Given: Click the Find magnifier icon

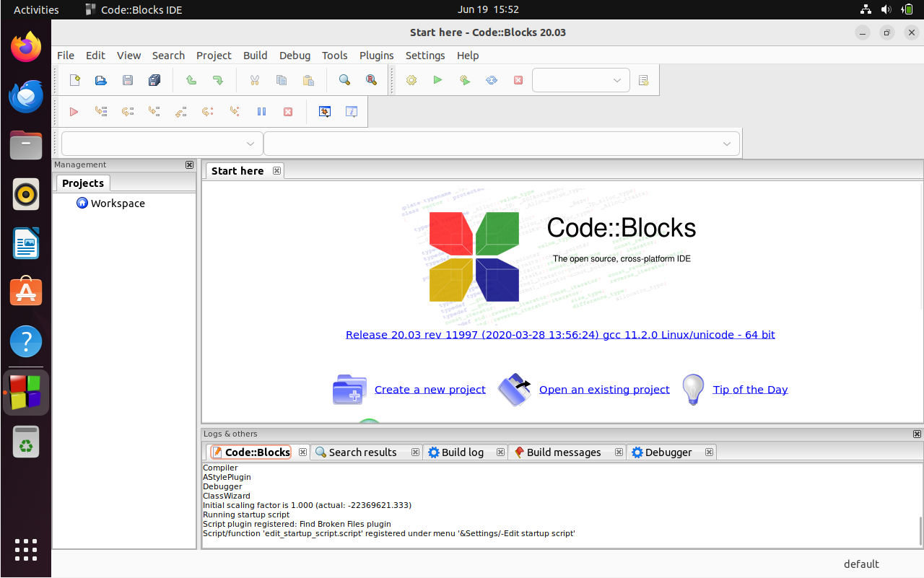Looking at the screenshot, I should pos(344,80).
